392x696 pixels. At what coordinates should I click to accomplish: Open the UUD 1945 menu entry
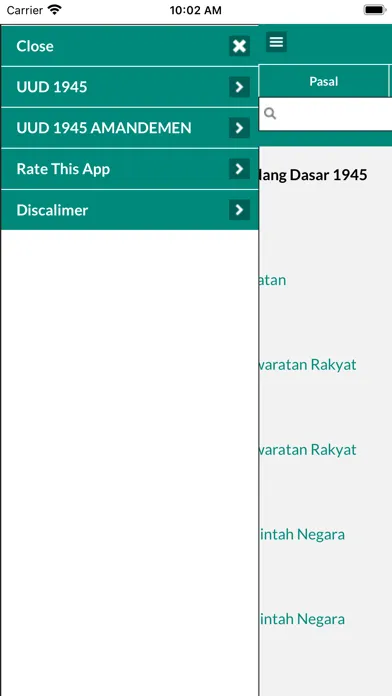click(130, 87)
